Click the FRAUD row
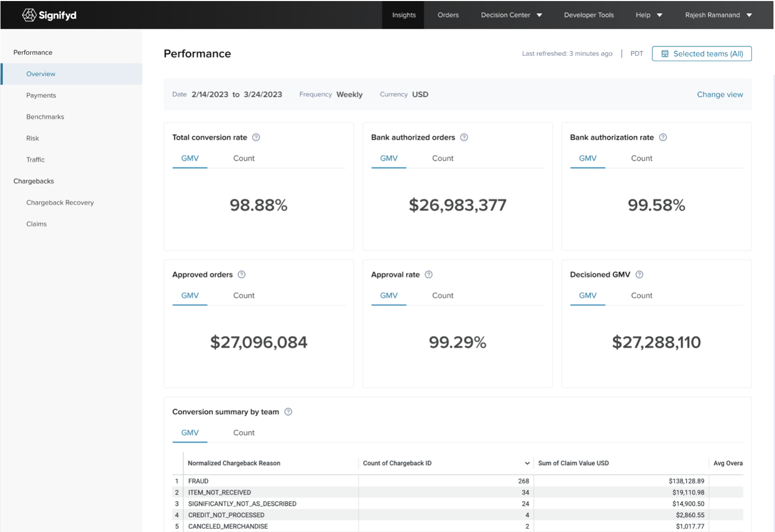The image size is (775, 532). pos(458,481)
